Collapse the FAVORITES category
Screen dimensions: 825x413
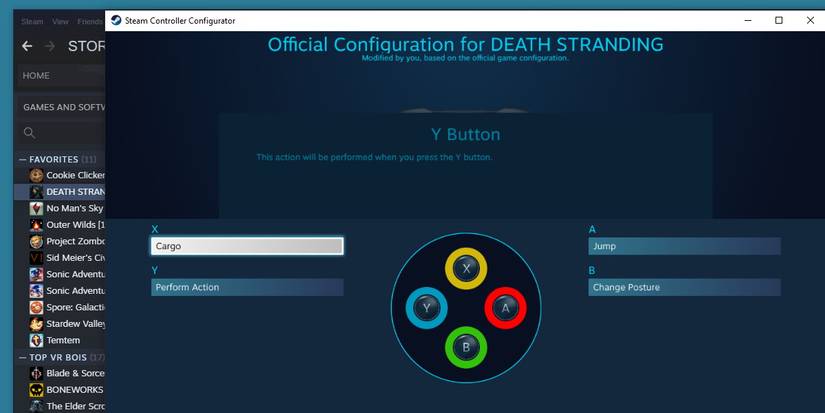(x=23, y=159)
